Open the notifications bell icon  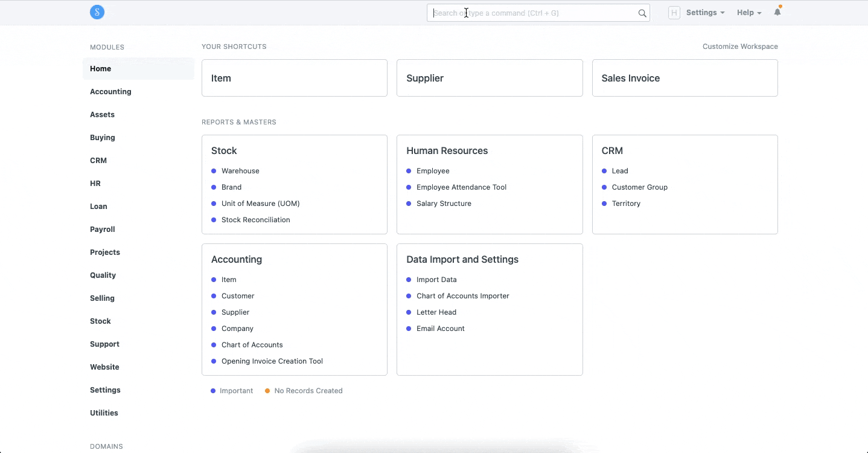pos(777,12)
